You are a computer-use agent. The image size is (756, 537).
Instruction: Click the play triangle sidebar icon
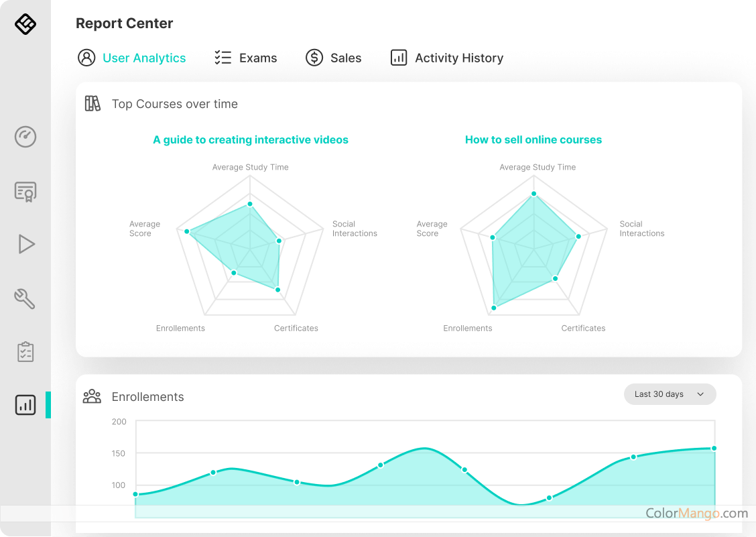point(25,244)
